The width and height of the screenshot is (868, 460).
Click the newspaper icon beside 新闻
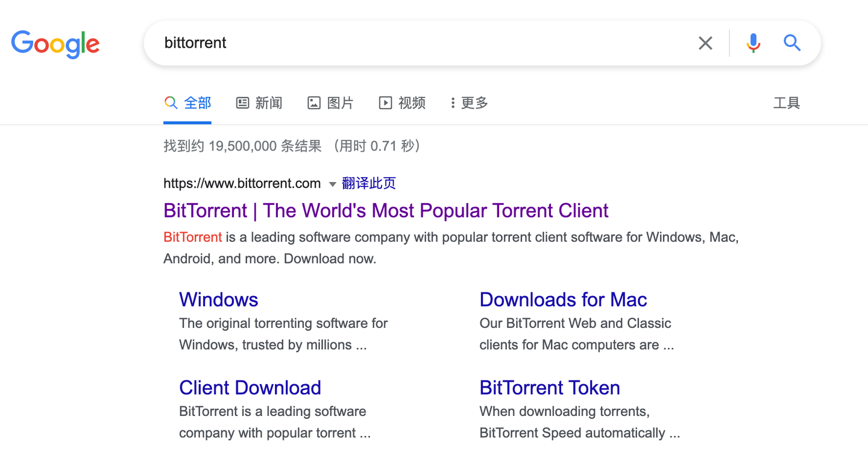242,102
